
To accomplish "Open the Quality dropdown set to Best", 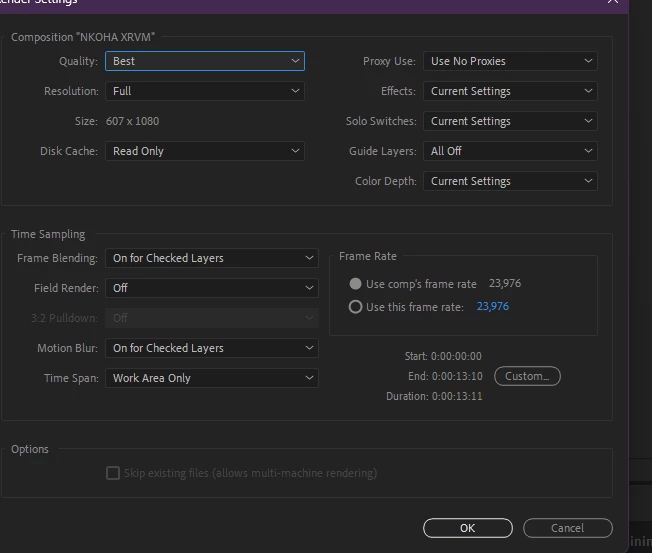I will pyautogui.click(x=205, y=61).
